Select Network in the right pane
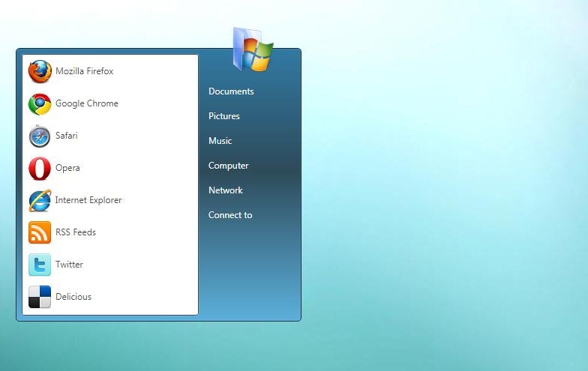588x371 pixels. 226,190
